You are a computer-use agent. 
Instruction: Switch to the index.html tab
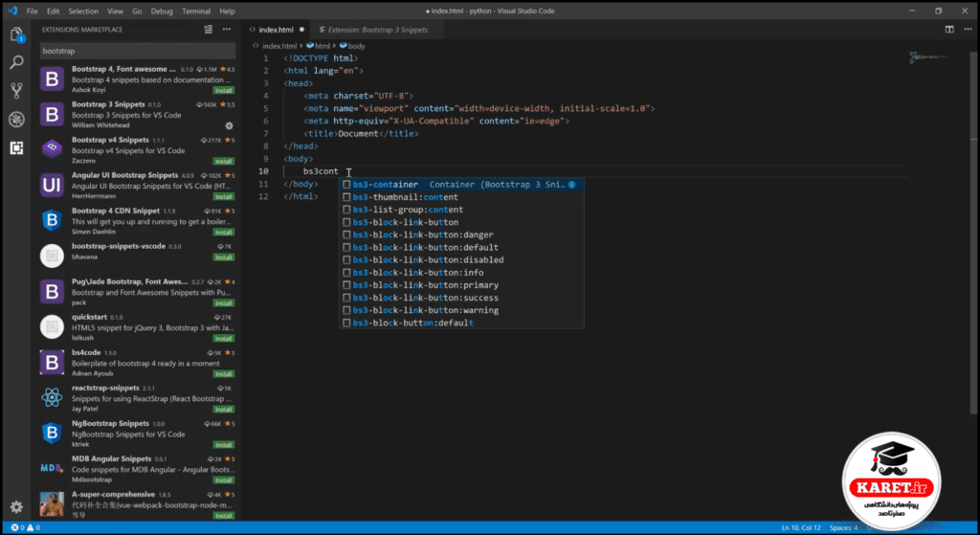coord(277,30)
